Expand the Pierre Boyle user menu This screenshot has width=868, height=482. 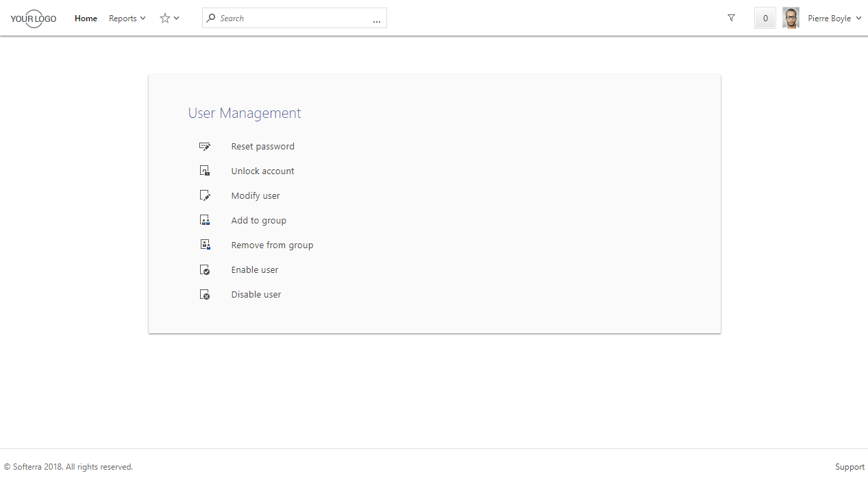(x=834, y=19)
